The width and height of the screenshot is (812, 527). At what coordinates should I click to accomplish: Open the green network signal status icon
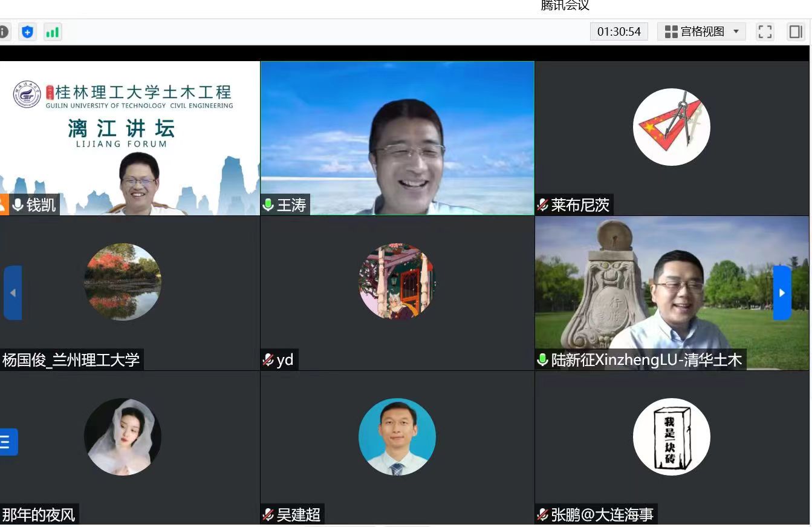pos(53,32)
